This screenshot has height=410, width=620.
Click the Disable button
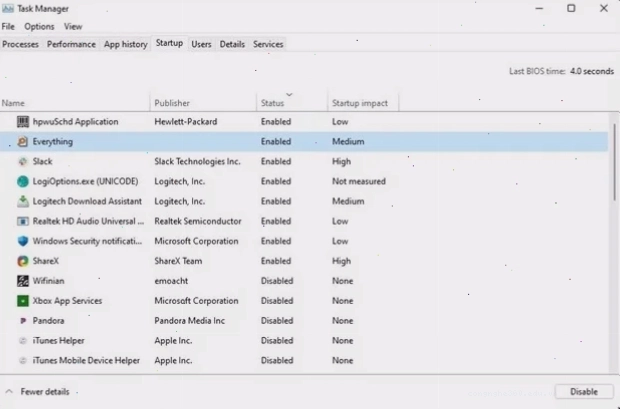[584, 392]
